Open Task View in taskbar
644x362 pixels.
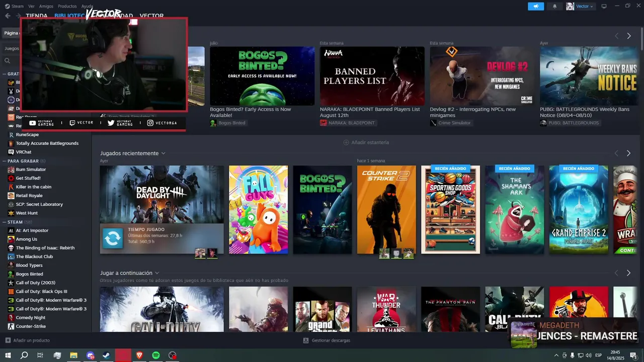(x=40, y=355)
